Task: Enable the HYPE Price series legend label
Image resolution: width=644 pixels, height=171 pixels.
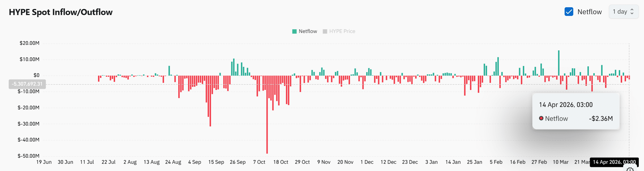Action: (x=342, y=31)
